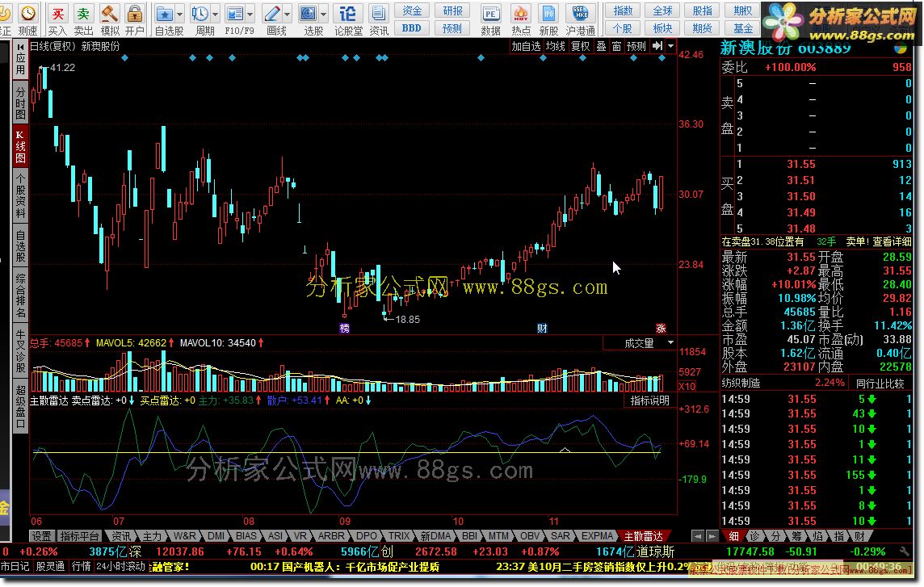Viewport: 924px width, 587px height.
Task: Open 个股资料 in left sidebar
Action: 21,197
